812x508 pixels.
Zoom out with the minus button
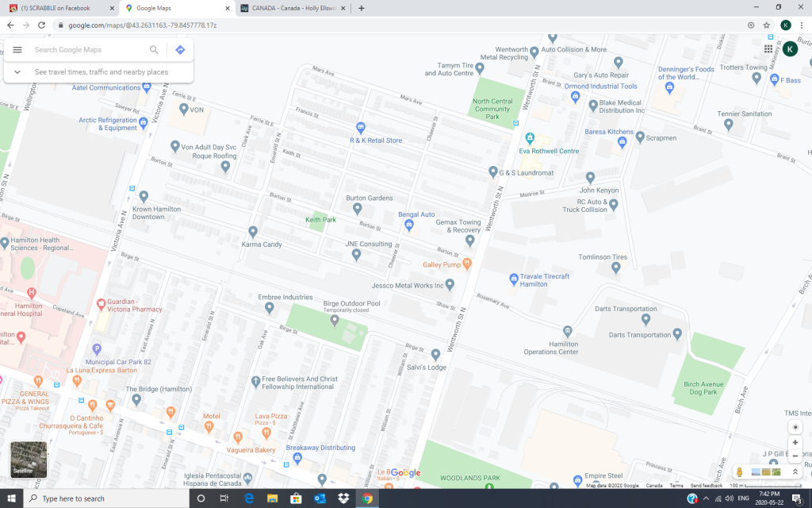795,456
